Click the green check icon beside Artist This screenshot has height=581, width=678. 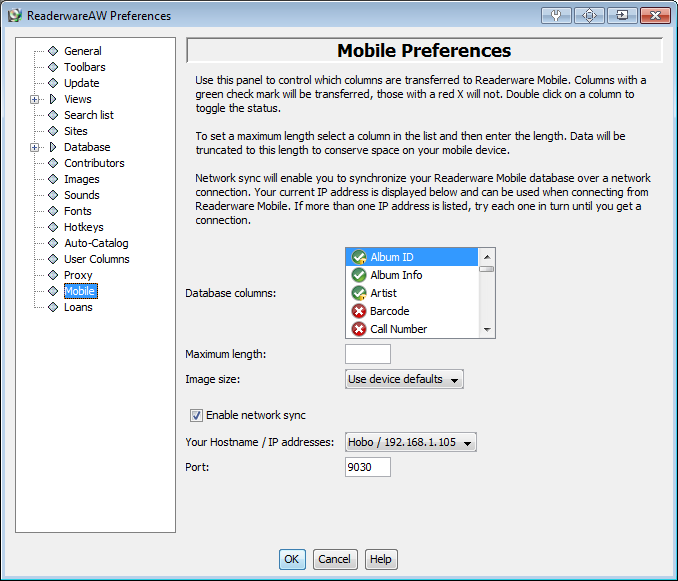(358, 293)
